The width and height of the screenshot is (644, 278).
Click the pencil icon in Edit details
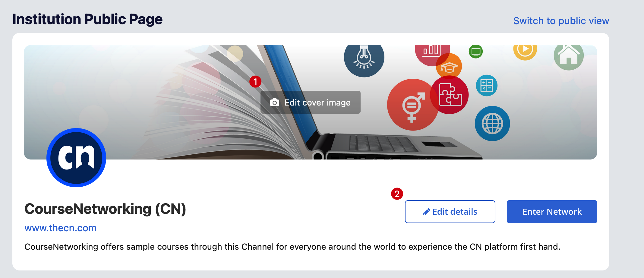pyautogui.click(x=426, y=212)
